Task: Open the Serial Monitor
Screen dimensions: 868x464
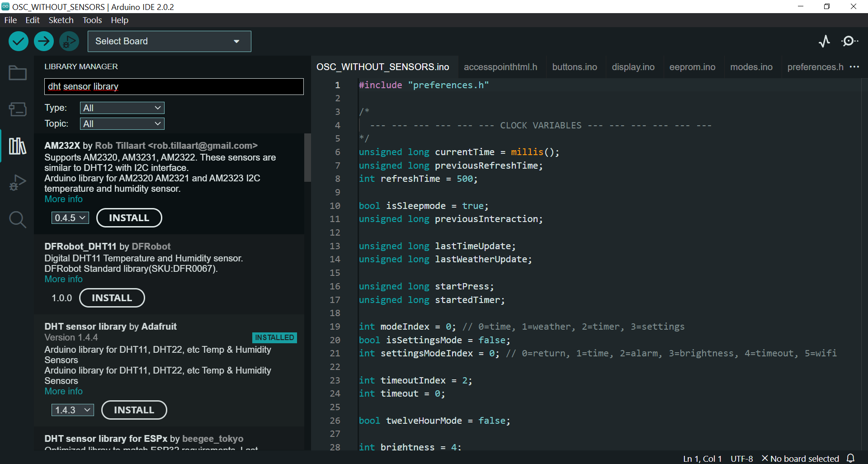Action: point(849,42)
